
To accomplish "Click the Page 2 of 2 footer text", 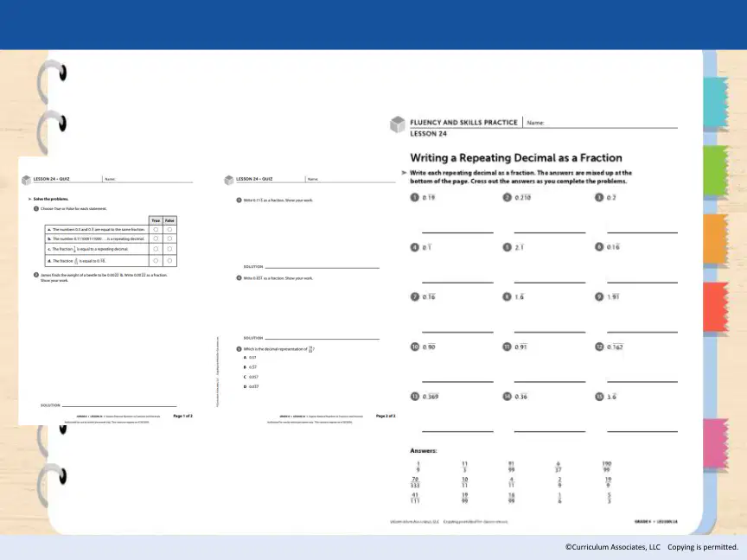I will tap(386, 416).
